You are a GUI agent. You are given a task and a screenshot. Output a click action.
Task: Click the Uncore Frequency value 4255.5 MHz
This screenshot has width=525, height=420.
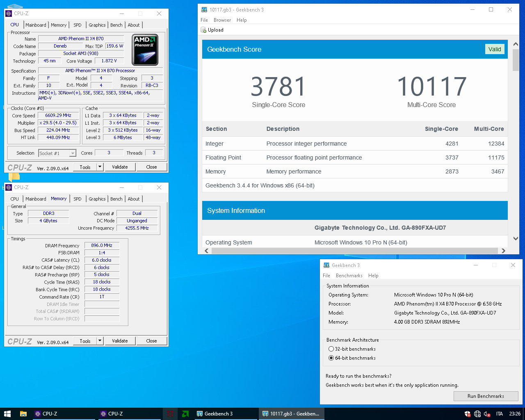click(x=137, y=228)
